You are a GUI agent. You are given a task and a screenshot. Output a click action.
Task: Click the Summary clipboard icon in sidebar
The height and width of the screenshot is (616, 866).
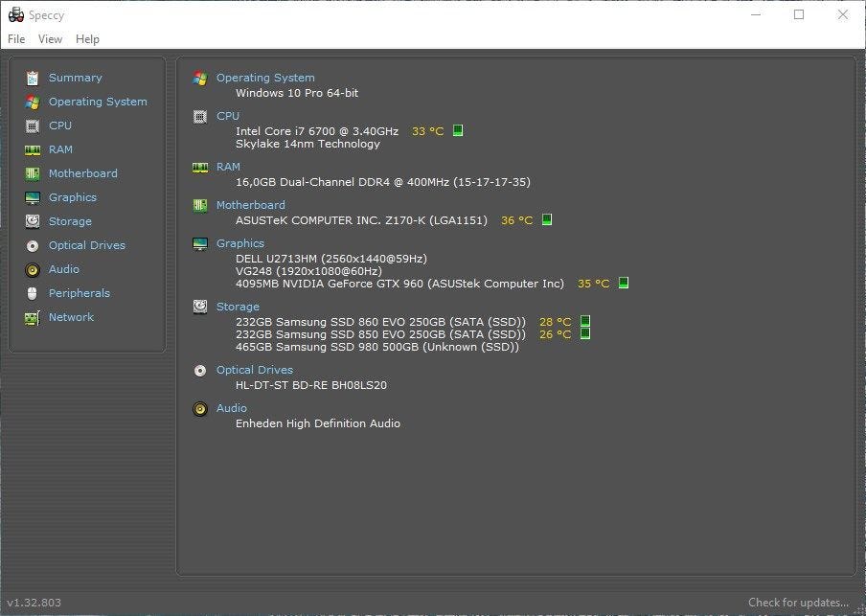point(33,78)
